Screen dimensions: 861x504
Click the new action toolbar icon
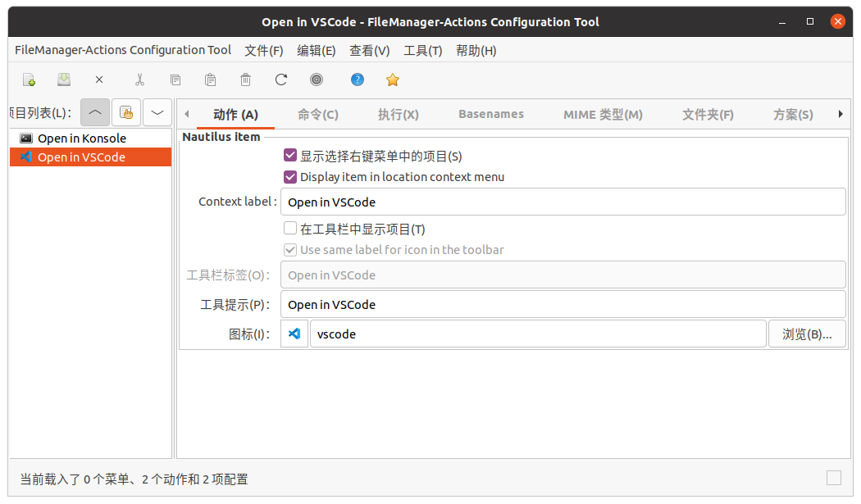point(29,79)
